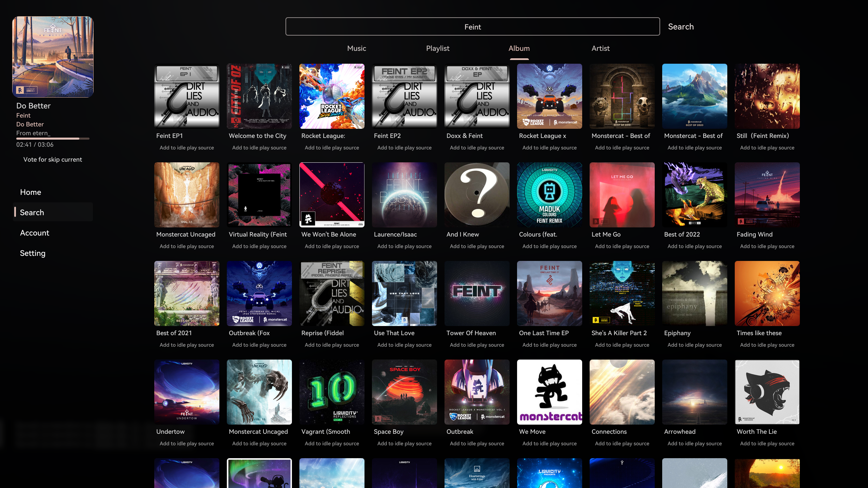Click the 'Best of 2022' album title

point(682,235)
